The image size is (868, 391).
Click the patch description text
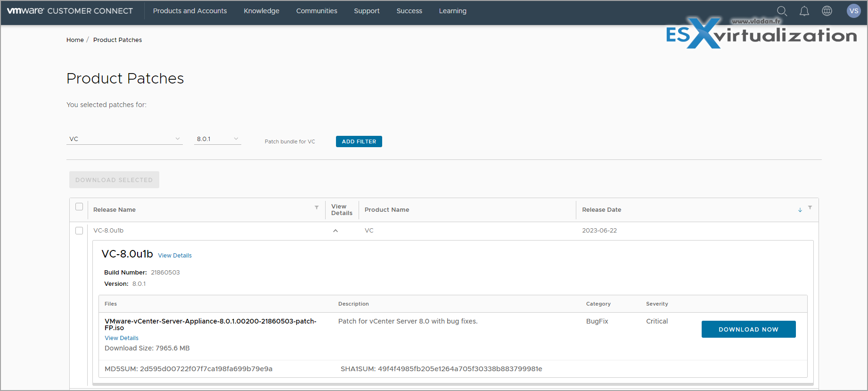tap(408, 321)
